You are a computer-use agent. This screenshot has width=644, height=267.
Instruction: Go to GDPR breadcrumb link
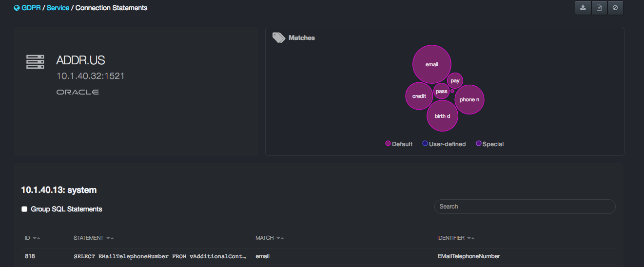click(x=31, y=8)
